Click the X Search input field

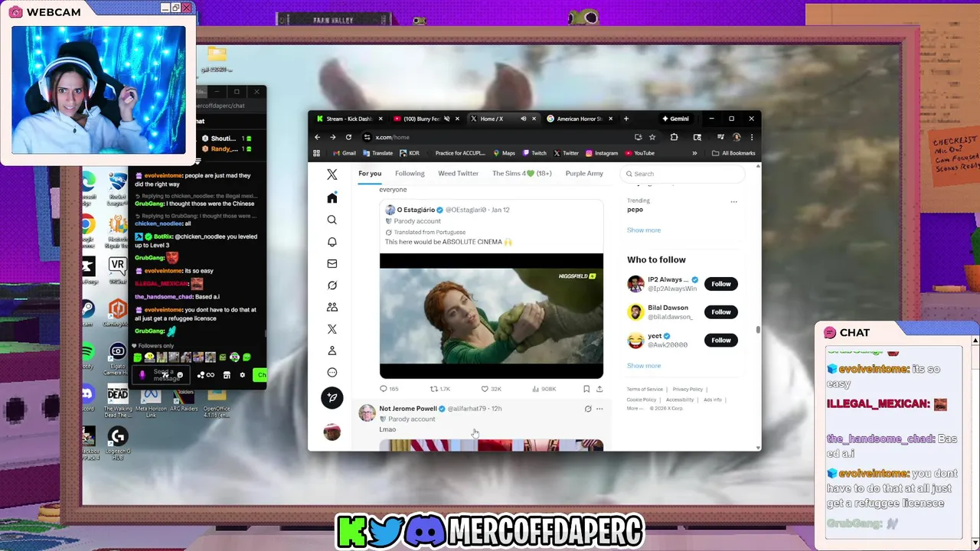(x=682, y=174)
